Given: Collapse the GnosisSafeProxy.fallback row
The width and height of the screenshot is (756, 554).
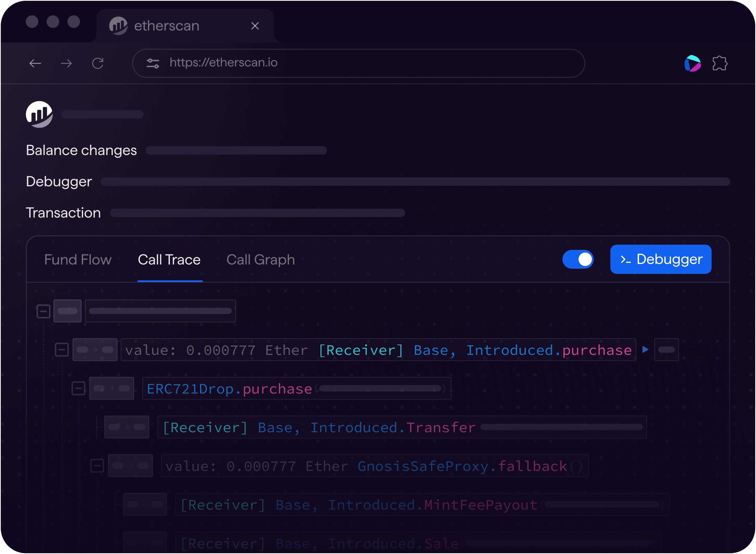Looking at the screenshot, I should coord(97,466).
